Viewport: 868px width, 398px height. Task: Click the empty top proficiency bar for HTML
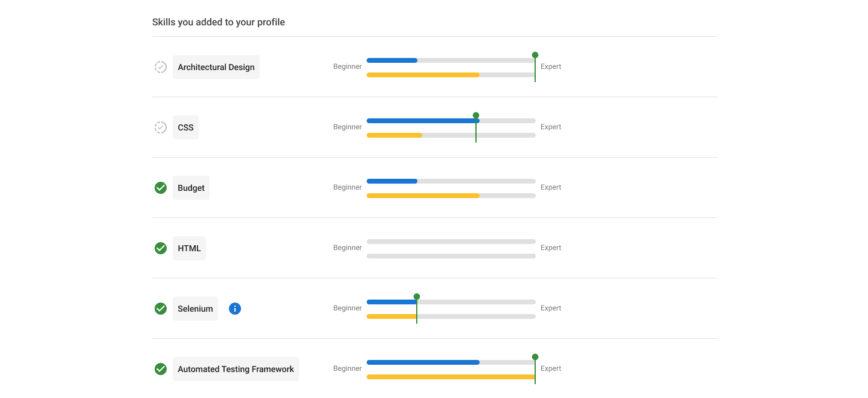tap(451, 242)
